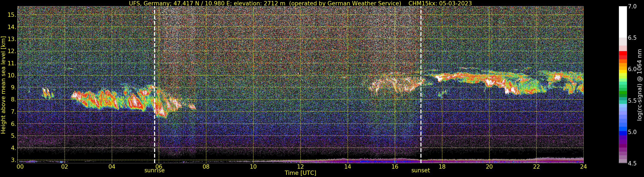This screenshot has height=177, width=644.
Task: Click the small cloud echo near 01 UTC
Action: coord(47,93)
